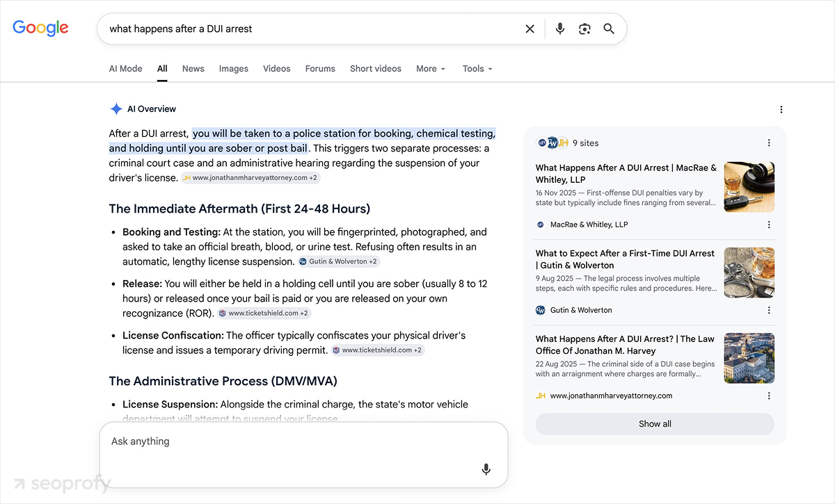Click The Administrative Process (DMV/MVA) heading
The height and width of the screenshot is (504, 835).
[x=223, y=381]
